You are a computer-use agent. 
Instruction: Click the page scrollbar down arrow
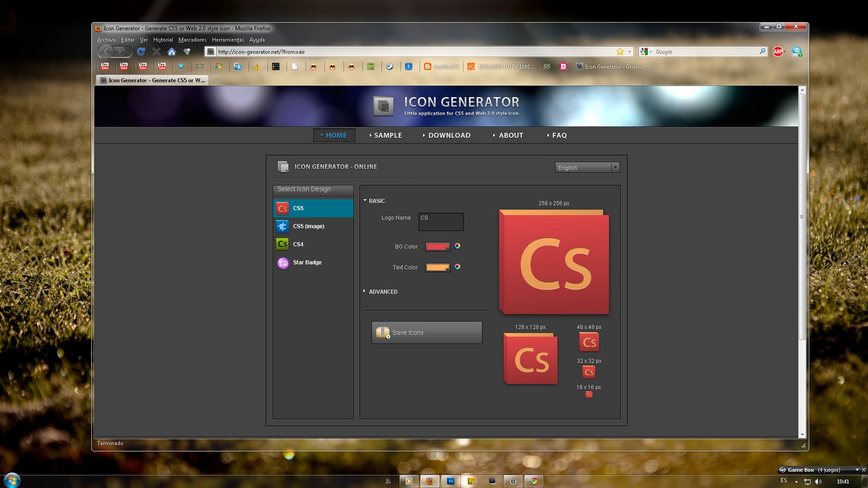click(x=802, y=434)
